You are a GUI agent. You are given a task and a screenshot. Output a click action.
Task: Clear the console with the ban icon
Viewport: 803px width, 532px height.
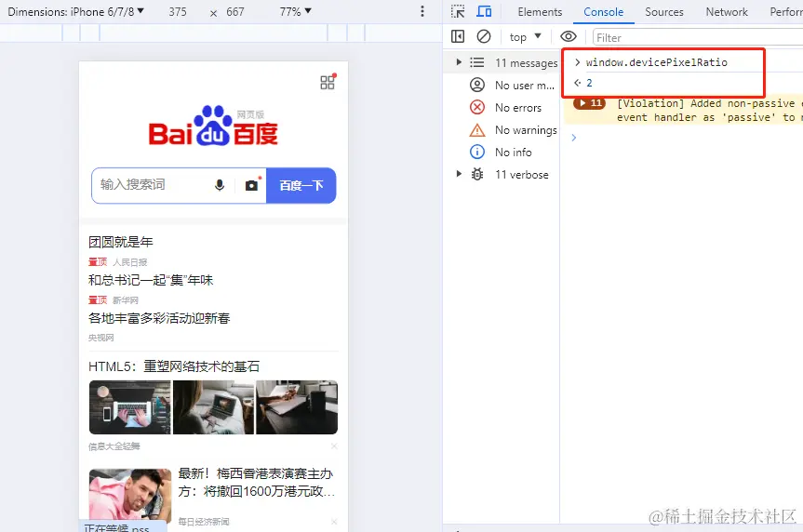[x=484, y=36]
